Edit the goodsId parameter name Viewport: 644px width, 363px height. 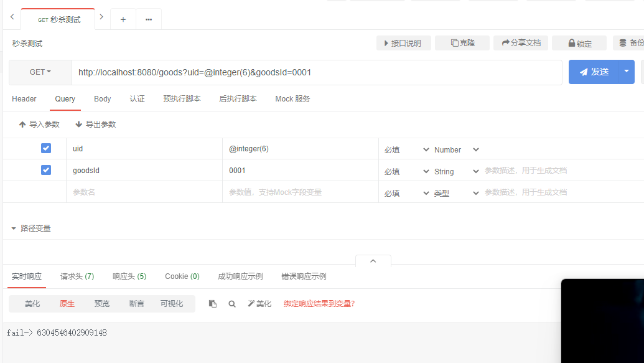(x=144, y=170)
